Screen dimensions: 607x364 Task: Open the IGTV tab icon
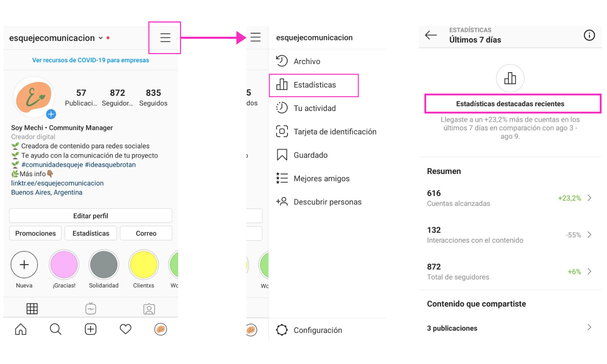point(91,308)
